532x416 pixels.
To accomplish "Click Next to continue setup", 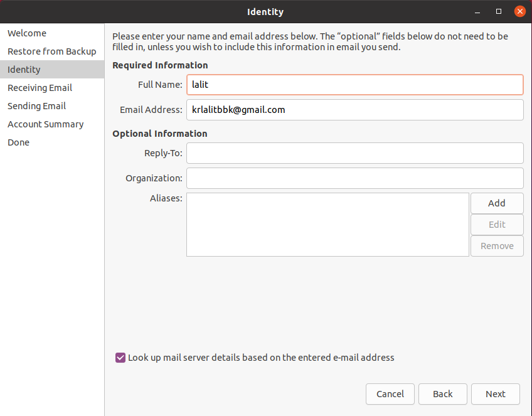I will pos(495,394).
